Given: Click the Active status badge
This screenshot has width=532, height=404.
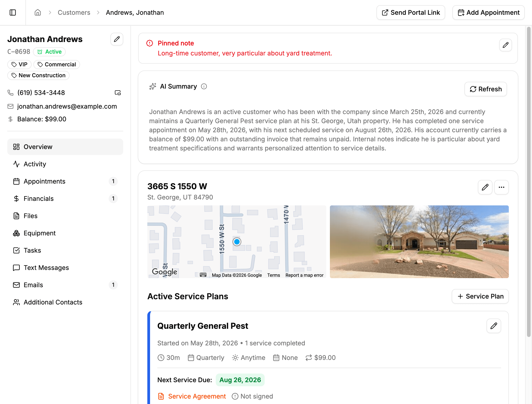Looking at the screenshot, I should (49, 52).
